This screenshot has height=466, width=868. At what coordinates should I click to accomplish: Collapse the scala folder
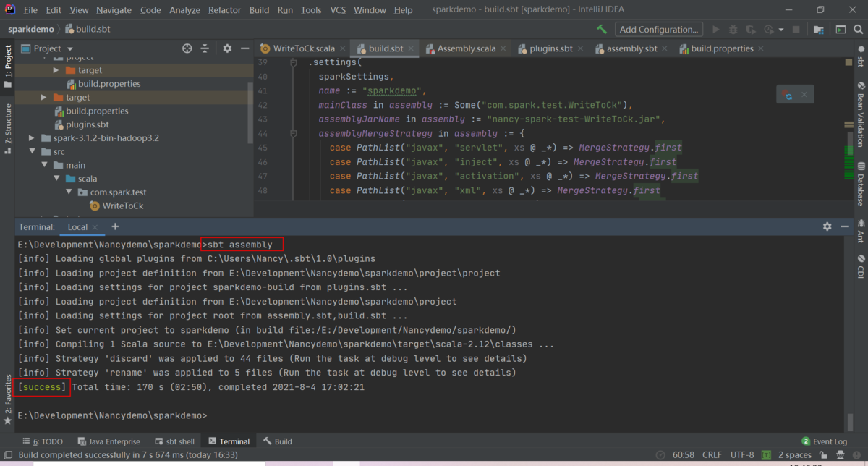56,179
